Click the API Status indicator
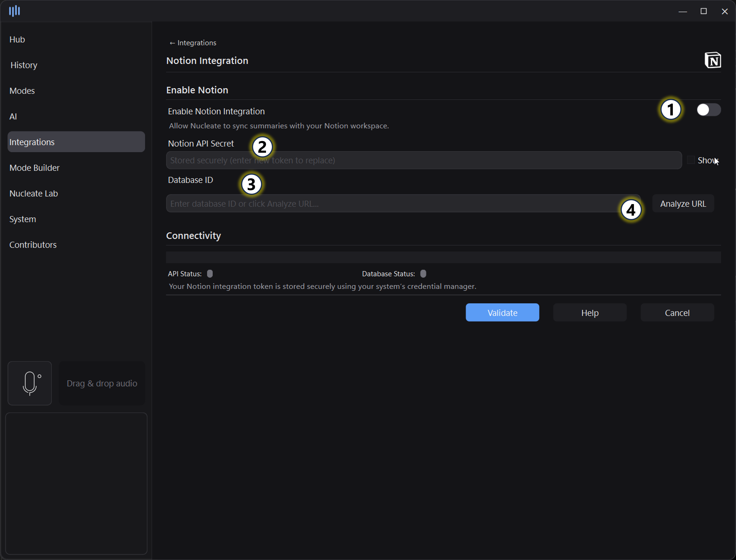The height and width of the screenshot is (560, 736). click(x=210, y=274)
